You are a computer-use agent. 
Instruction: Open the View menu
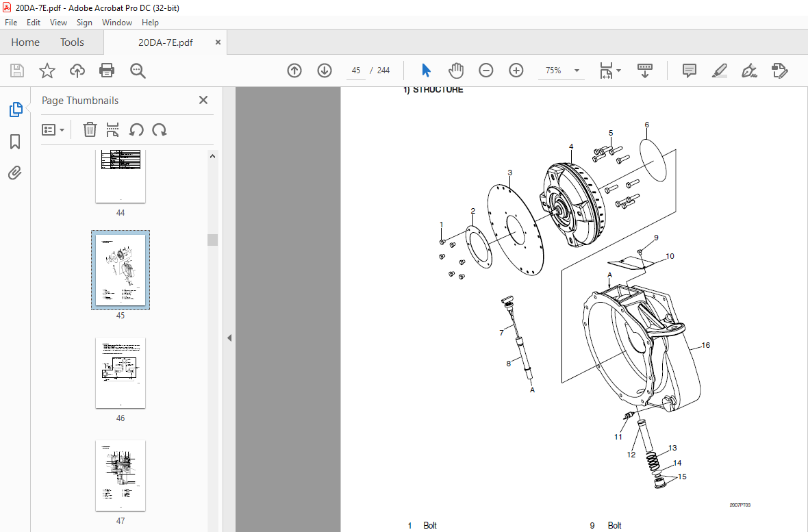58,23
